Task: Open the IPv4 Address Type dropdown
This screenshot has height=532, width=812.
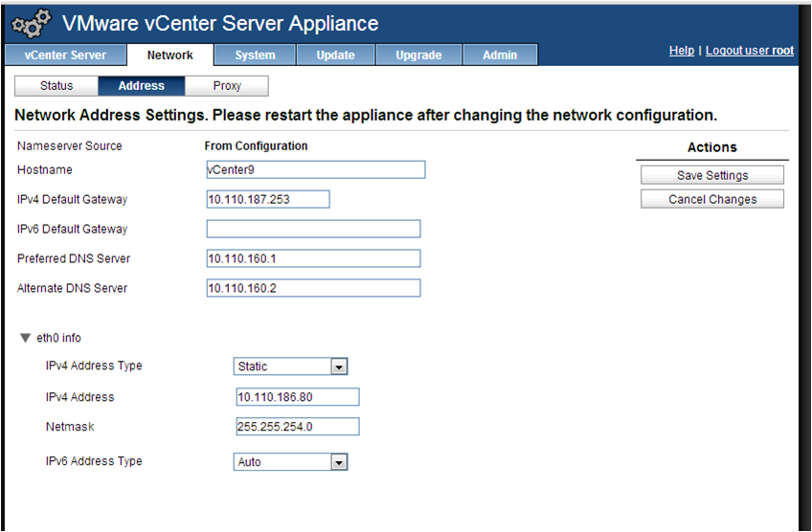Action: coord(290,366)
